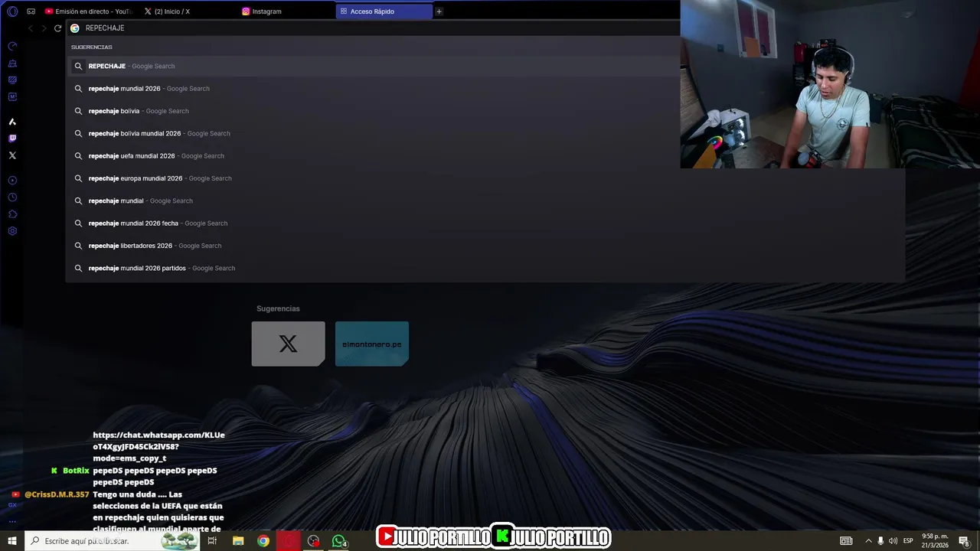Reload the page with refresh icon
The image size is (980, 551).
[57, 28]
